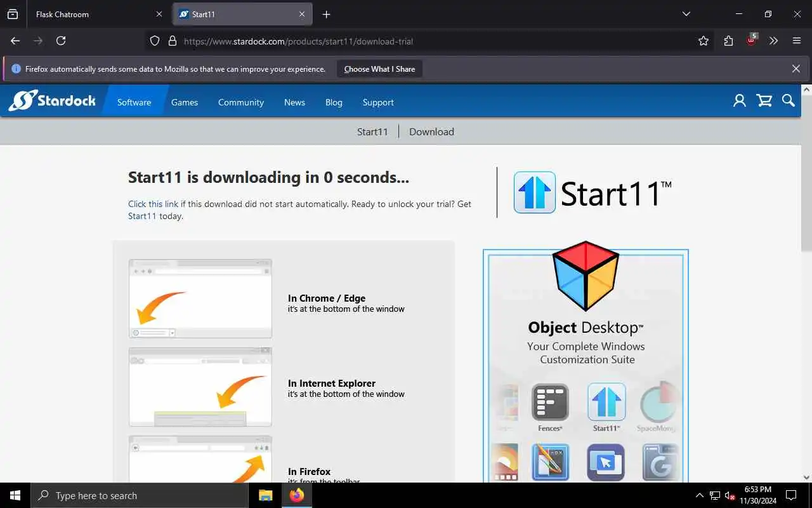
Task: Click the Start11 sub-navigation link
Action: coord(372,132)
